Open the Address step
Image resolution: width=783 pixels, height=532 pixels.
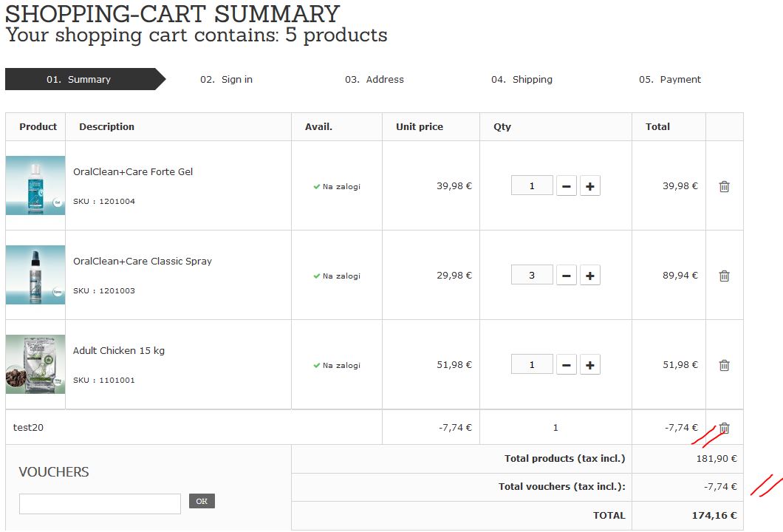pyautogui.click(x=374, y=80)
